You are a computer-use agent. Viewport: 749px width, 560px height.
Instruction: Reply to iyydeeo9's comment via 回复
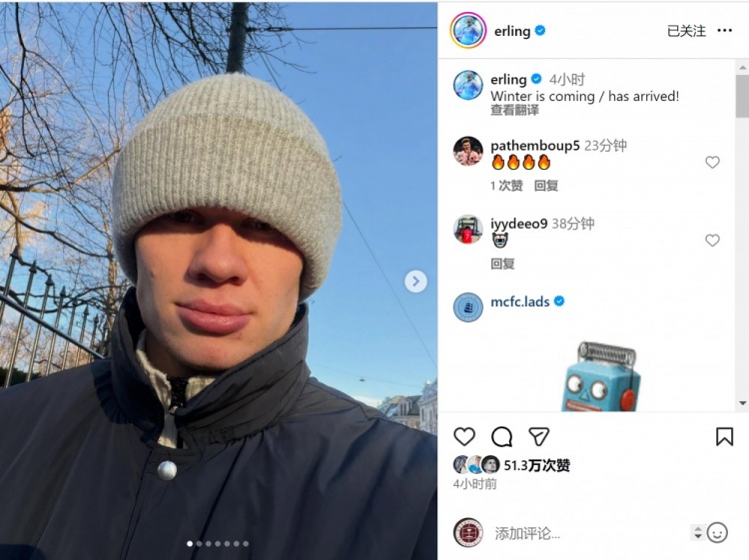(502, 264)
